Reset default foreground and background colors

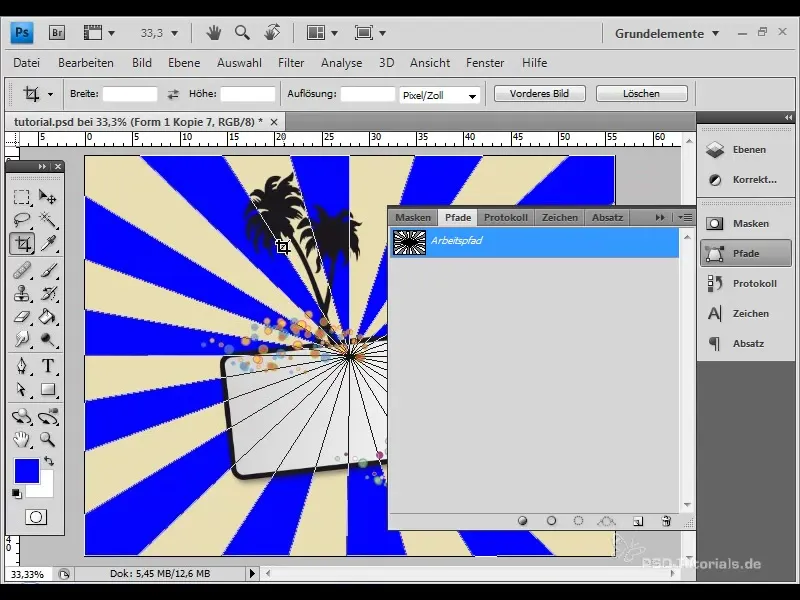(x=16, y=493)
